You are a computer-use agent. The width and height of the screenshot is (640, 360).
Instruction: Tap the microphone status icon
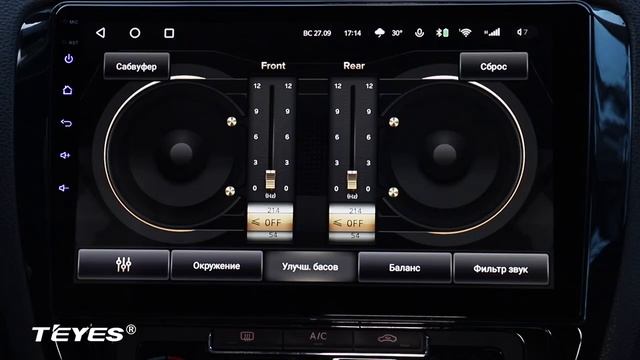[x=419, y=33]
